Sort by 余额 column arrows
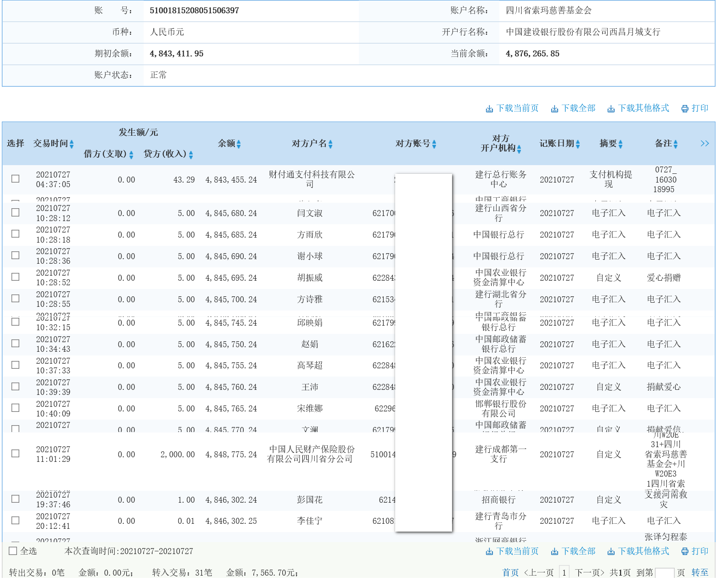721x588 pixels. pos(239,144)
